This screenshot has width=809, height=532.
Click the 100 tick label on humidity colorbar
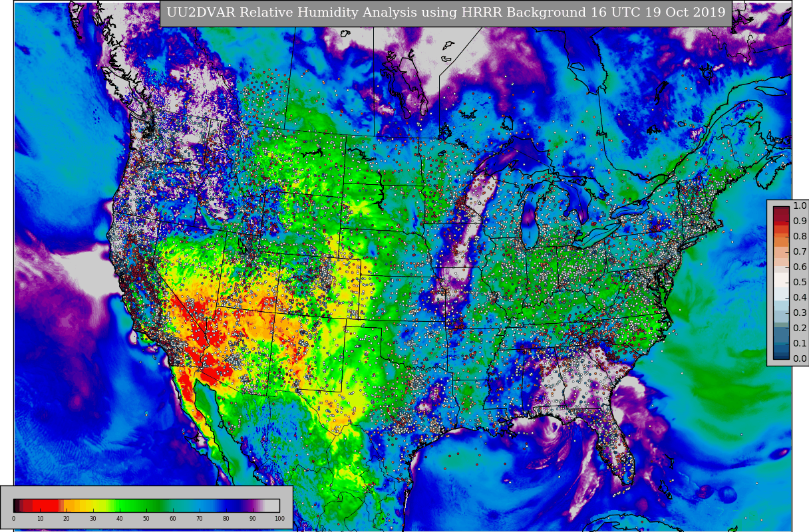point(279,519)
